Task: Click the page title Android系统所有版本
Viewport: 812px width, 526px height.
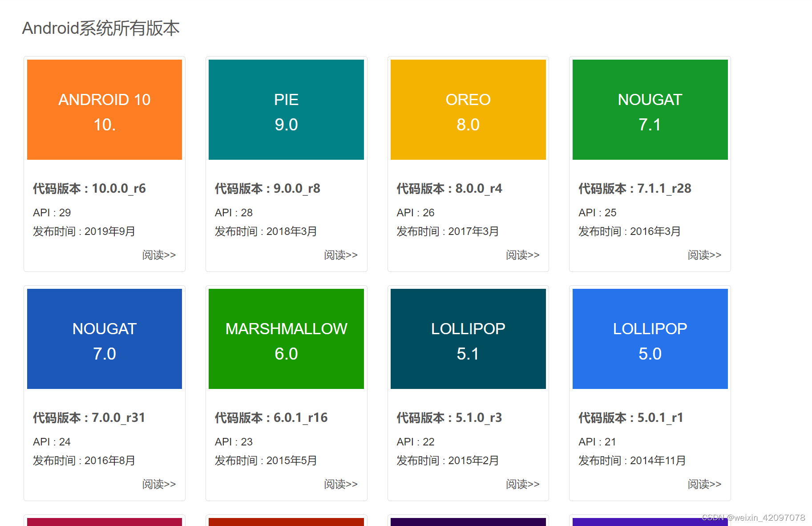Action: coord(101,28)
